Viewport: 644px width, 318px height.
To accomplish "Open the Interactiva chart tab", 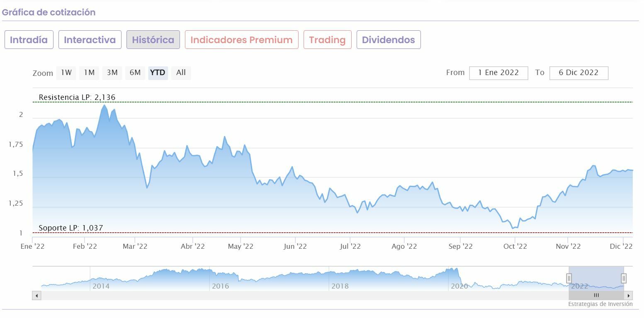I will coord(90,40).
